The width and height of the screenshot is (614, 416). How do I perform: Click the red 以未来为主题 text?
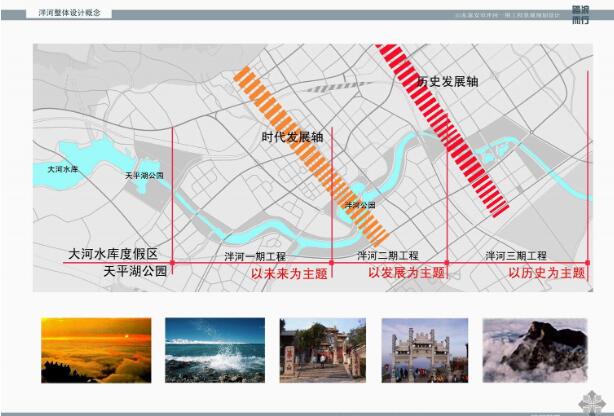(x=289, y=273)
